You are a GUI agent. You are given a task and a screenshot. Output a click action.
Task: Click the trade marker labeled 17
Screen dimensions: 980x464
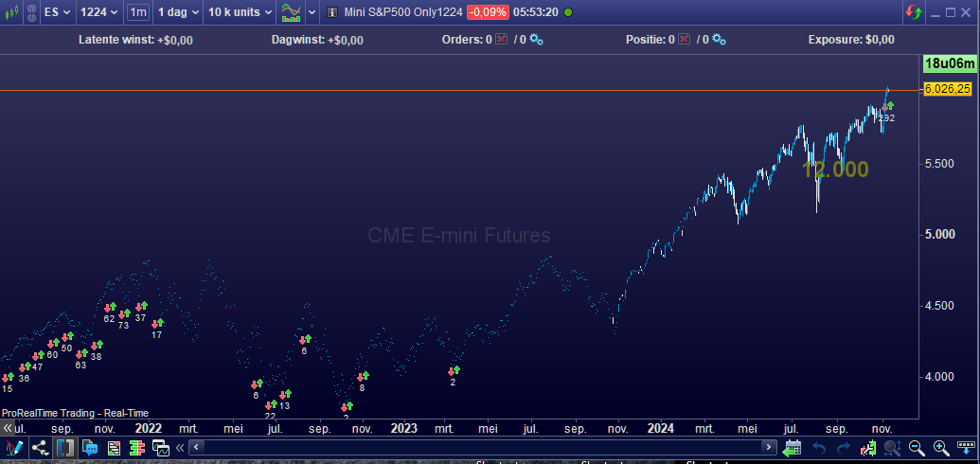[x=157, y=329]
